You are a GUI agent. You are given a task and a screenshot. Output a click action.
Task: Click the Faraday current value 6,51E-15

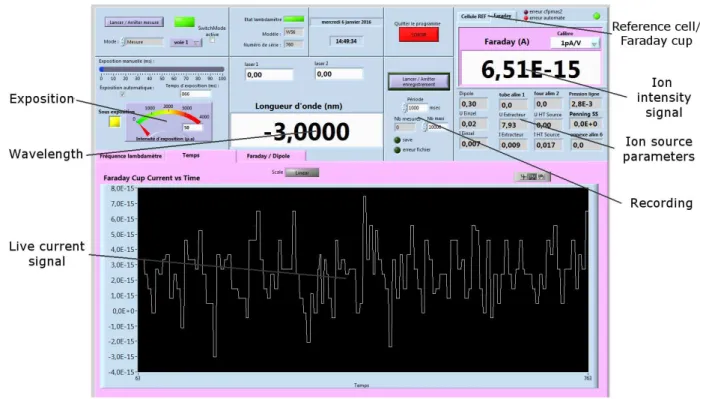[x=531, y=69]
